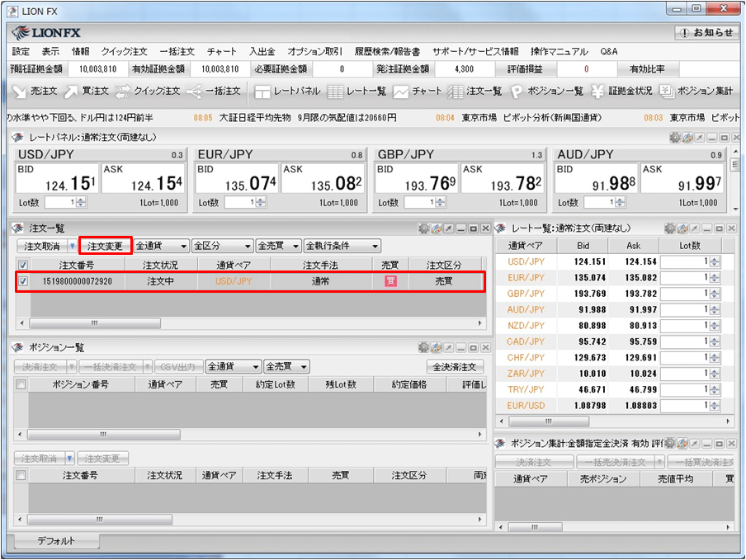Click the 全決済注文 button

(x=455, y=366)
